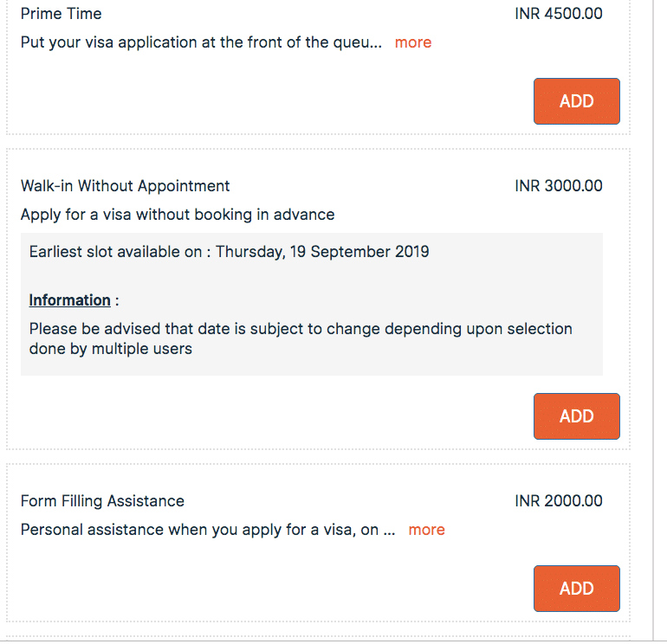Select the Walk-in Without Appointment heading
Viewport: 667px width, 644px height.
[125, 186]
